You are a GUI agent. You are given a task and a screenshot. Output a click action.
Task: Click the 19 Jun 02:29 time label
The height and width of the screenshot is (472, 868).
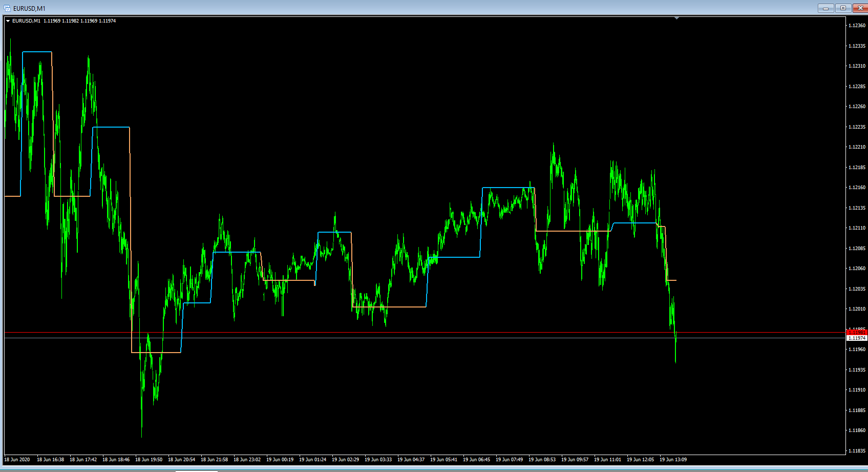[x=345, y=460]
